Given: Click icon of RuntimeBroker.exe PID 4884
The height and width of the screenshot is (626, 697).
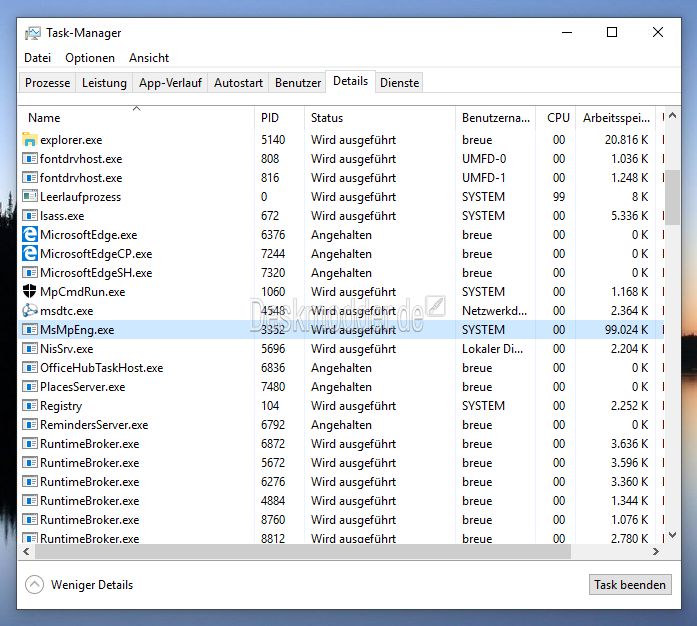Looking at the screenshot, I should [29, 501].
